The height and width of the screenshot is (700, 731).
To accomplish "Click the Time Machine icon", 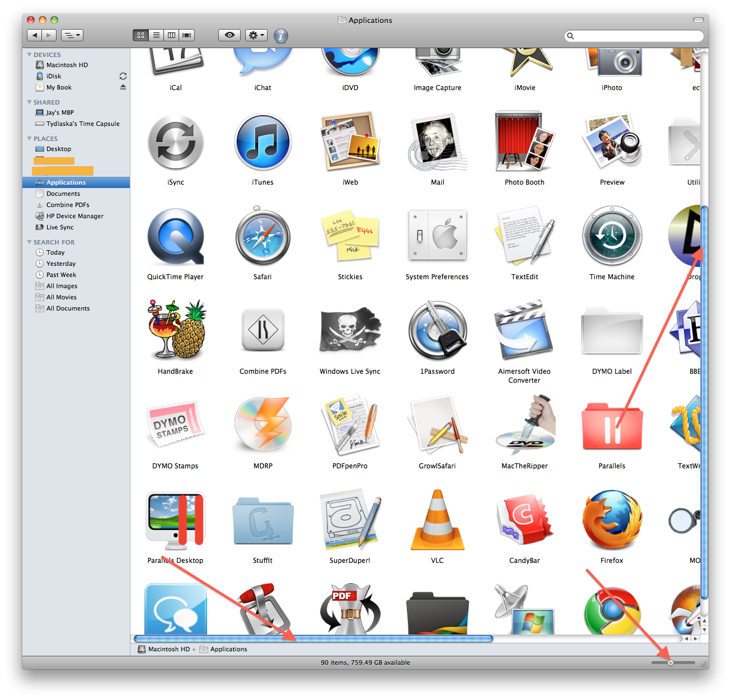I will point(612,236).
